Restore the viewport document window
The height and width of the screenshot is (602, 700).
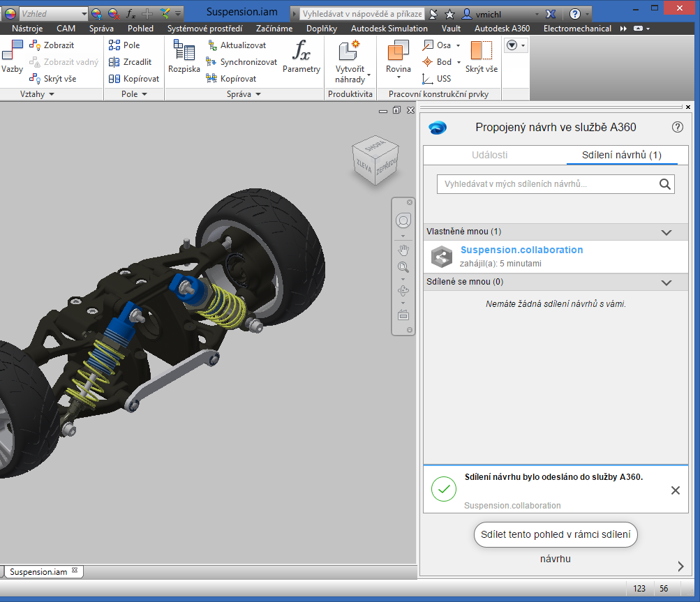[396, 110]
